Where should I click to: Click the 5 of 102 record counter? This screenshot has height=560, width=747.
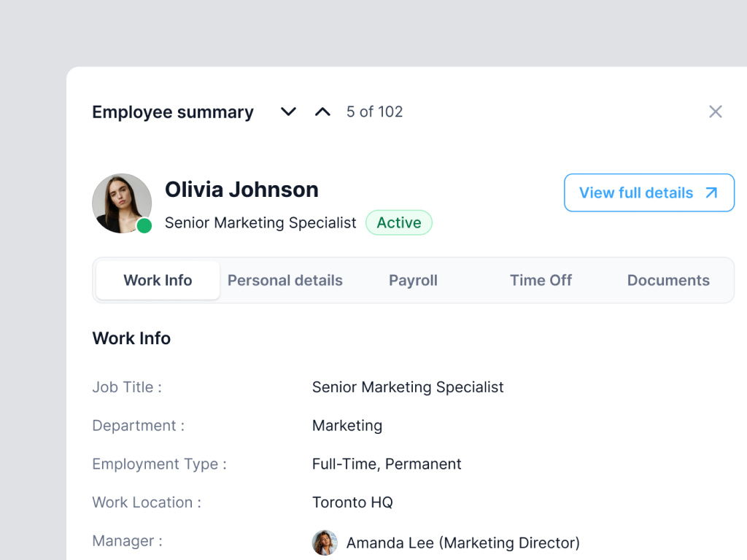pos(374,112)
